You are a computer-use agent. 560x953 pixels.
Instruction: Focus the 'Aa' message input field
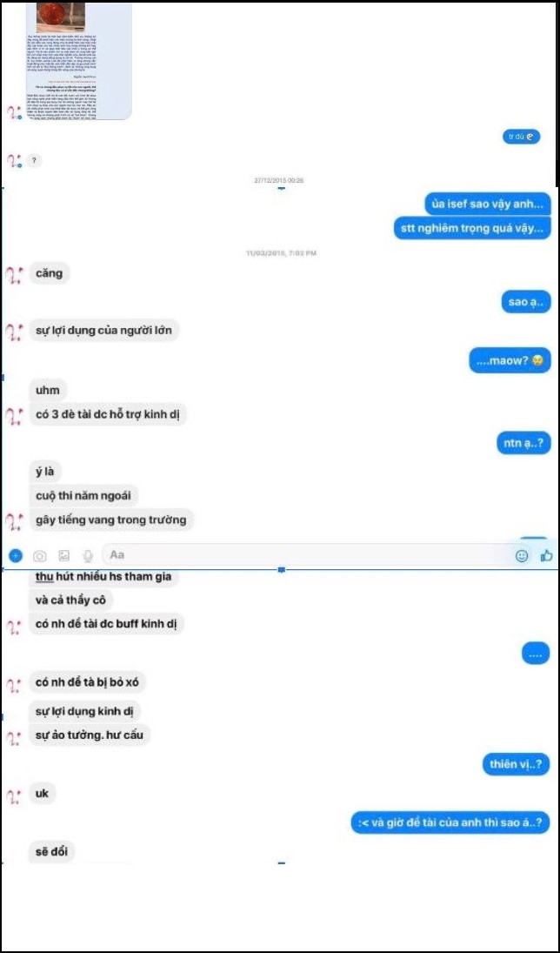click(307, 555)
